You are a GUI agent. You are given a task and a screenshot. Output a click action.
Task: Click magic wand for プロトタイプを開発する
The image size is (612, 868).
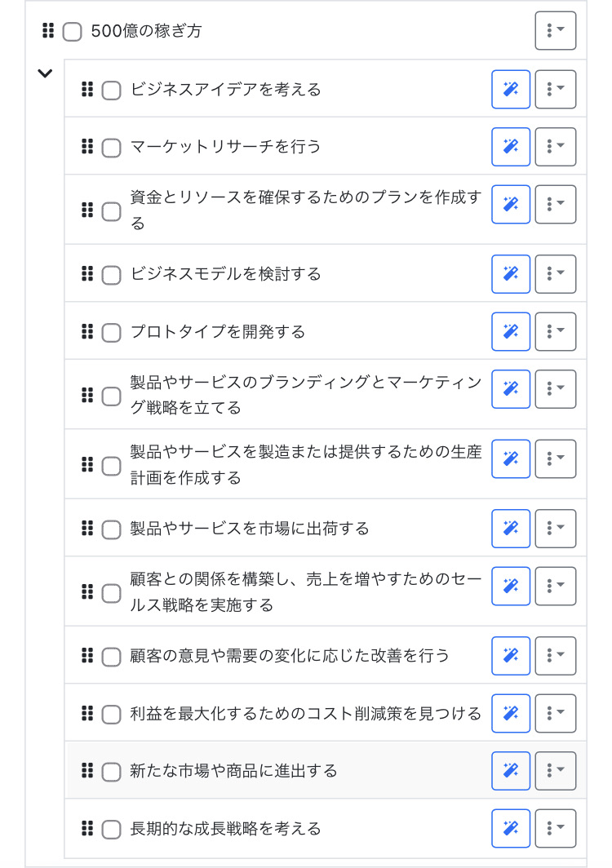[511, 331]
